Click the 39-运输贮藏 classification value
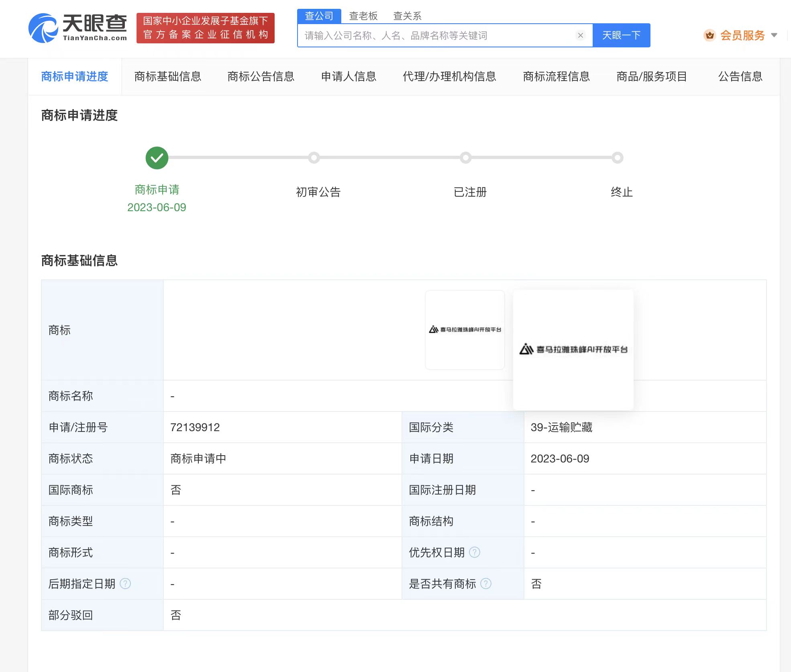Image resolution: width=791 pixels, height=672 pixels. point(561,427)
